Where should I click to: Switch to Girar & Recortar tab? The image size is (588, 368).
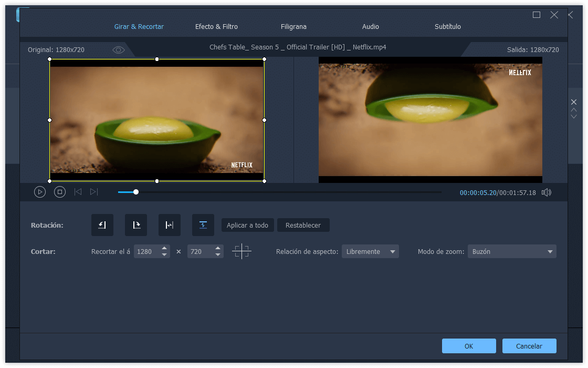(139, 27)
